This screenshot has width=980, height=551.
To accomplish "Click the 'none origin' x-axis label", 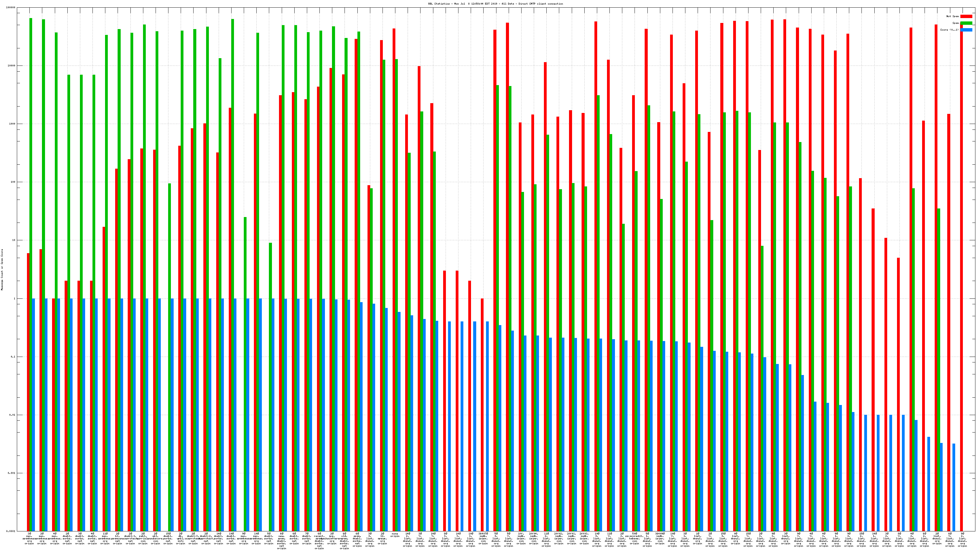I will 395,535.
